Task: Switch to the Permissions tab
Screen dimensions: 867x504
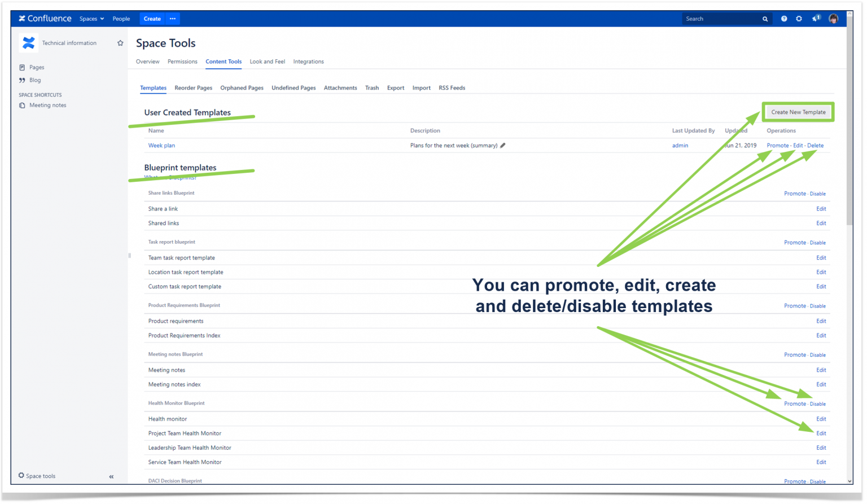Action: point(182,62)
